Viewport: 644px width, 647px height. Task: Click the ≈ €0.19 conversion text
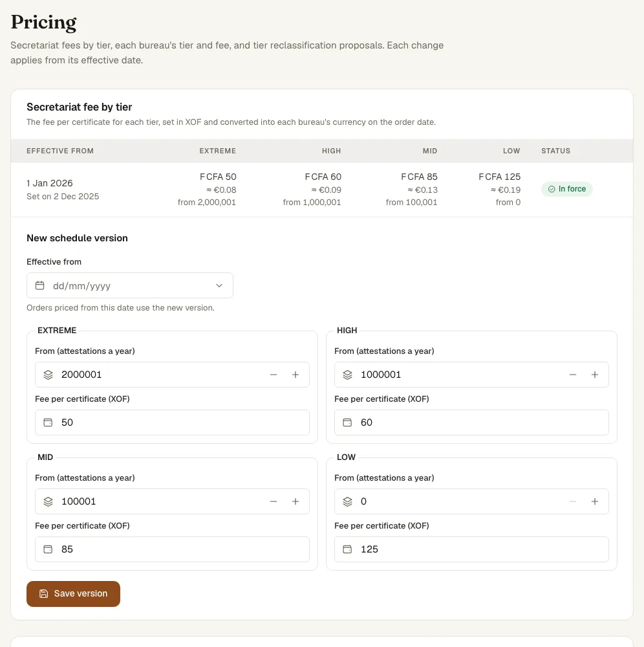tap(506, 190)
